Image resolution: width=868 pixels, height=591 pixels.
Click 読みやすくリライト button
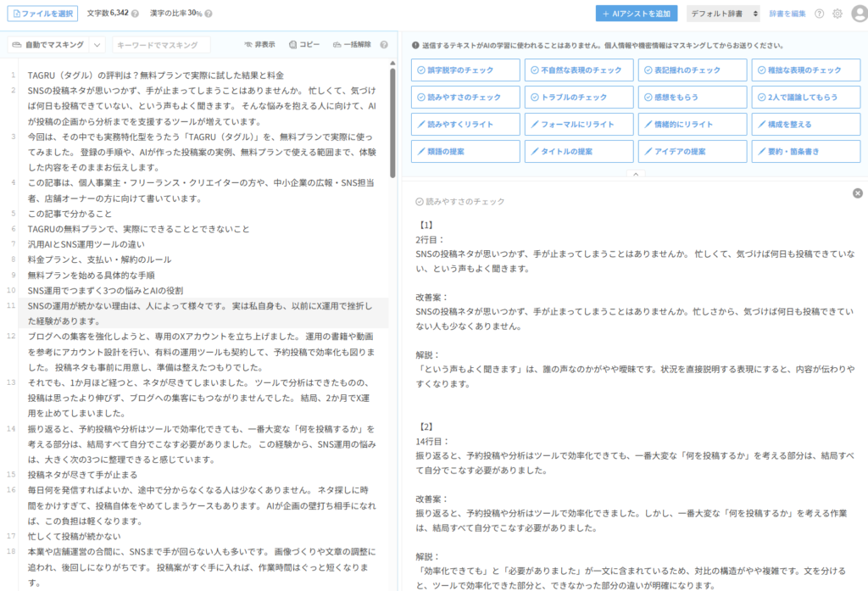click(465, 124)
